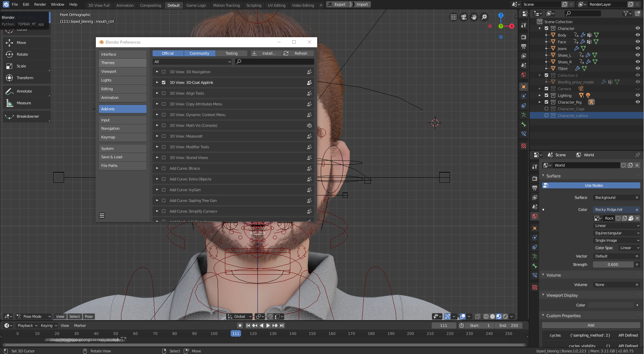Select wireframe viewport shading icon
Viewport: 644px width, 354px height.
(x=486, y=316)
